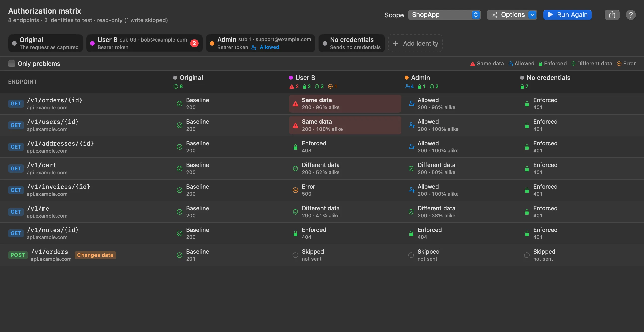Click the shield icon for /v1/cart User B

click(x=295, y=169)
